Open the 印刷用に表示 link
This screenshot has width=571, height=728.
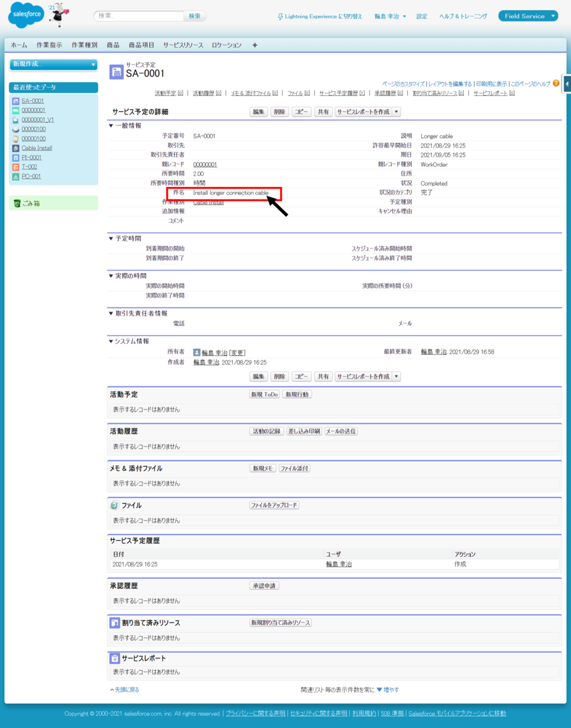(x=492, y=84)
